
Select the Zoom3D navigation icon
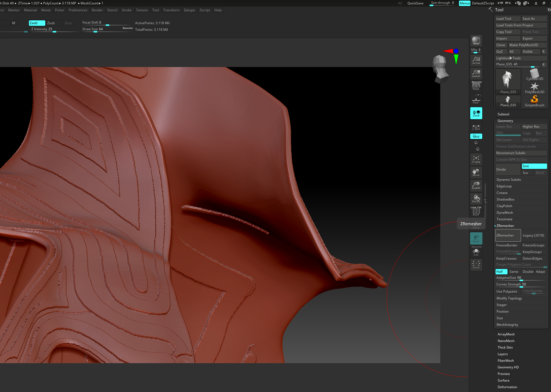pyautogui.click(x=476, y=185)
